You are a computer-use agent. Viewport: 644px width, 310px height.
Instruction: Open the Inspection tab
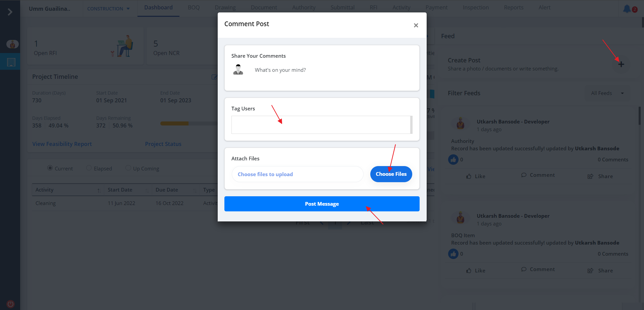pyautogui.click(x=475, y=7)
